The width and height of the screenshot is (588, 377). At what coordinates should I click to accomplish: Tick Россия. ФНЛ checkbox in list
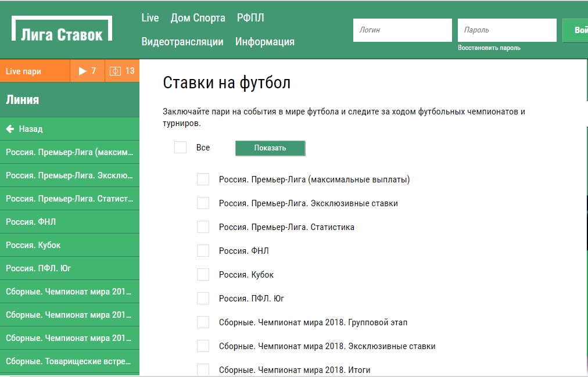[x=203, y=251]
